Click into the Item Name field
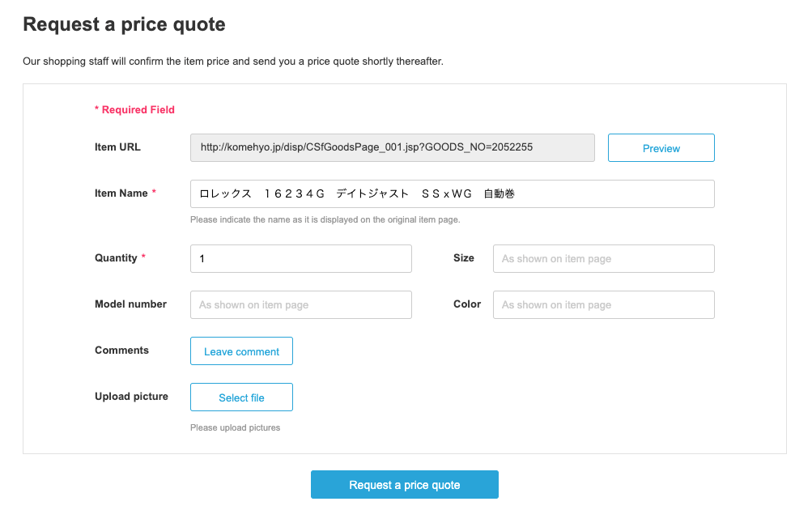 (x=452, y=193)
